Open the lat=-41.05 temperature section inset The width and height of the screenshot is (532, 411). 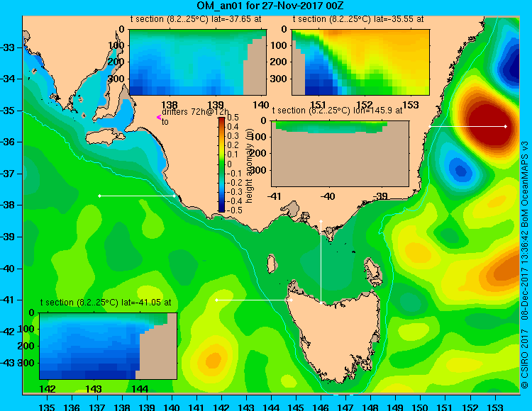point(109,346)
